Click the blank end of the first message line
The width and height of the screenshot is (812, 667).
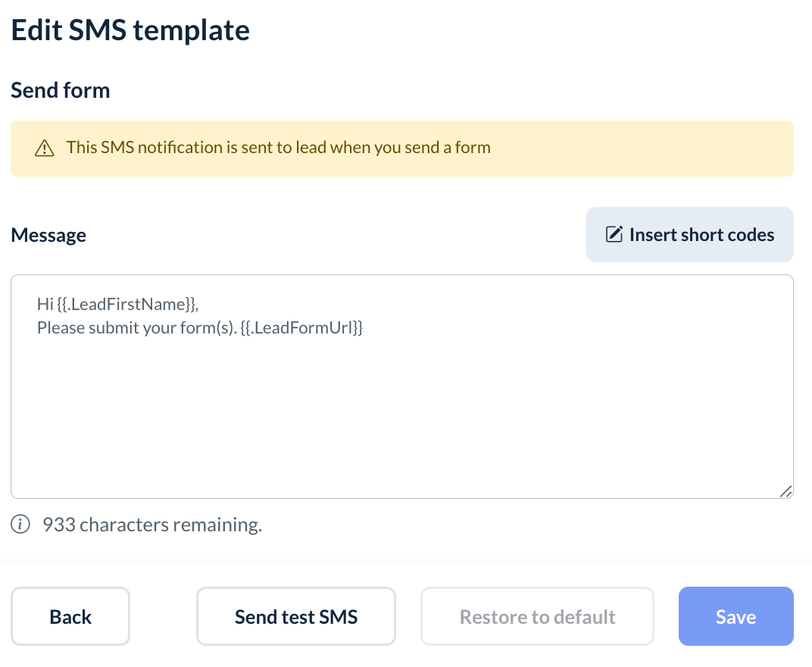point(454,305)
